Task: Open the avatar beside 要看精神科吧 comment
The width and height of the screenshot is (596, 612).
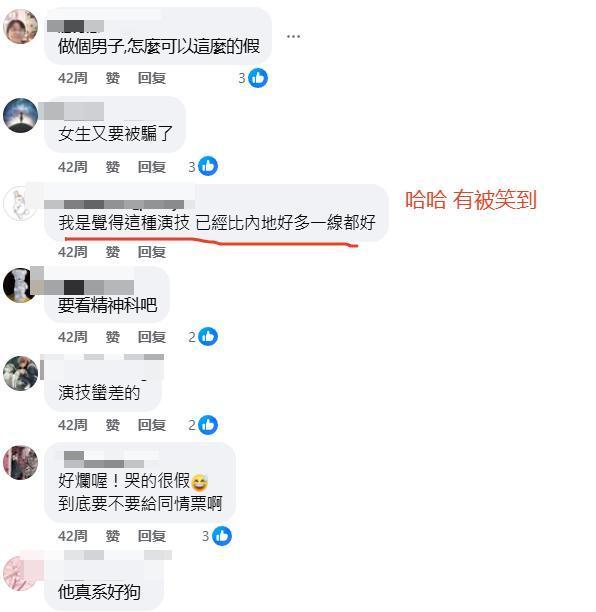Action: click(20, 285)
